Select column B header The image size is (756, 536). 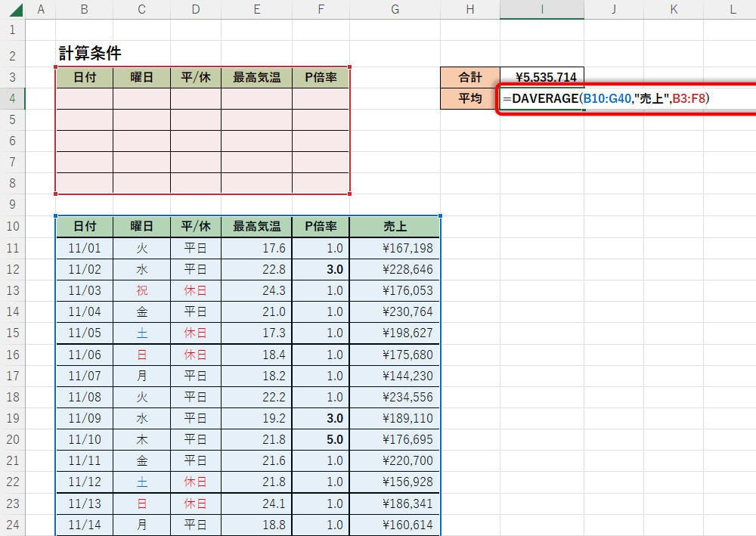click(x=84, y=10)
